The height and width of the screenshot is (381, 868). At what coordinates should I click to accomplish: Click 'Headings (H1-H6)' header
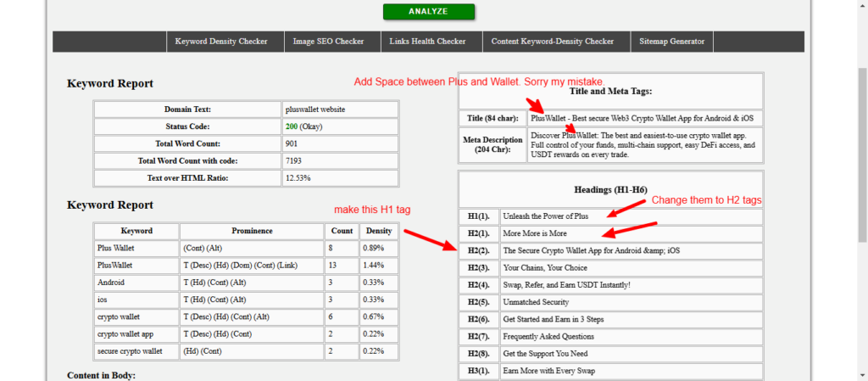click(610, 190)
